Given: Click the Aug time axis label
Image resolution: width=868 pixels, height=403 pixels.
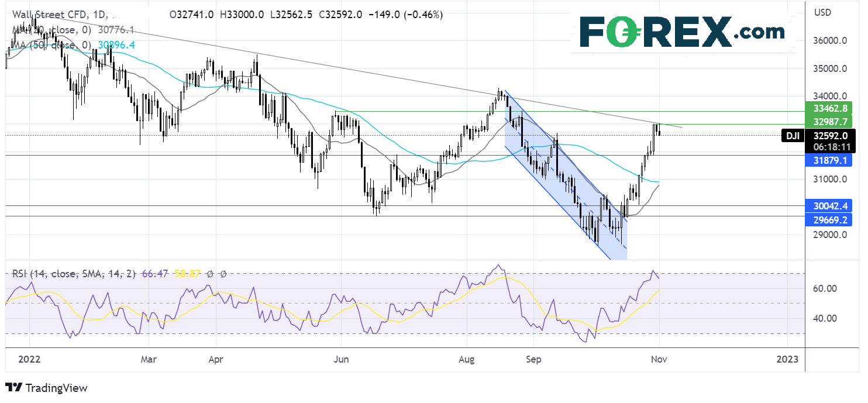Looking at the screenshot, I should point(466,359).
